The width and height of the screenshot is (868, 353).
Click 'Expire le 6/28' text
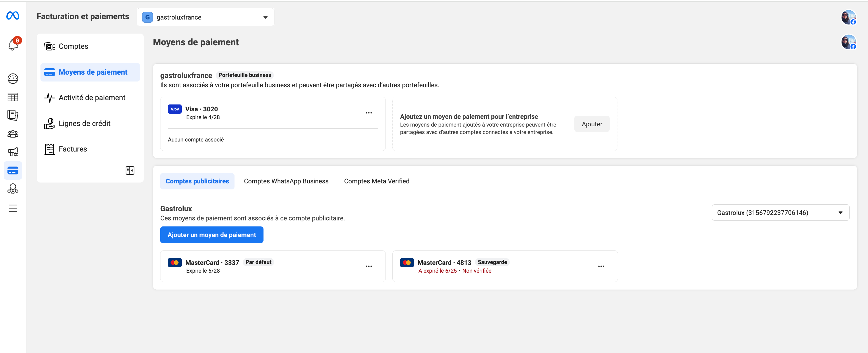(203, 271)
